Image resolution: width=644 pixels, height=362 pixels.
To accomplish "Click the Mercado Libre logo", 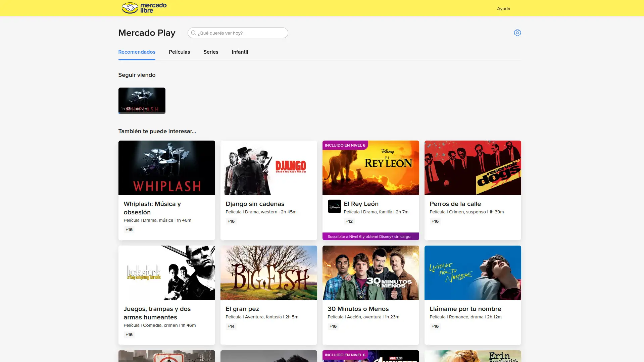I will (x=144, y=8).
